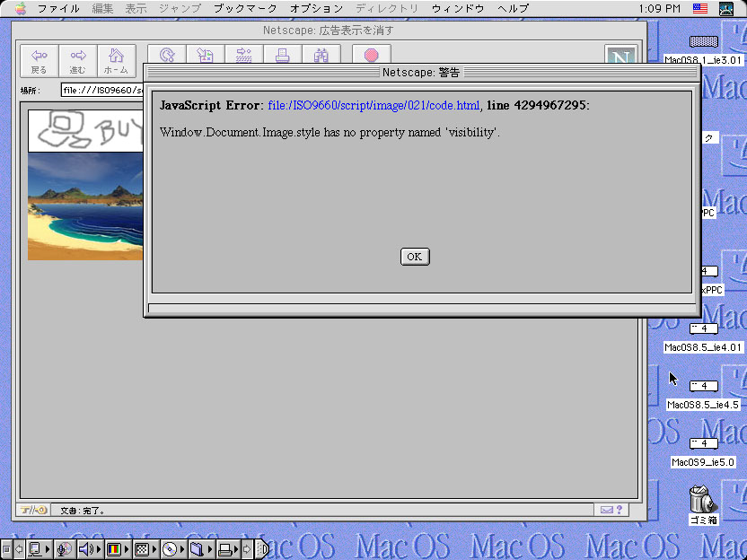
Task: Collapse the control strip with its end tab
Action: [262, 549]
